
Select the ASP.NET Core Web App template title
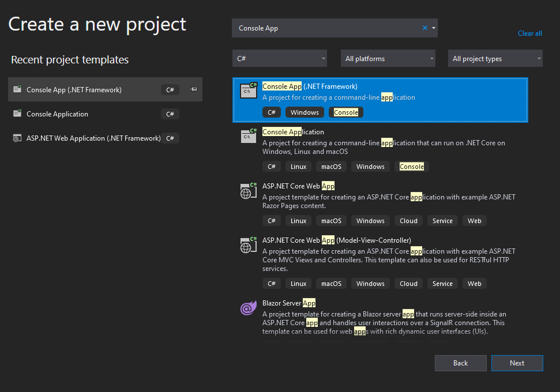[298, 186]
